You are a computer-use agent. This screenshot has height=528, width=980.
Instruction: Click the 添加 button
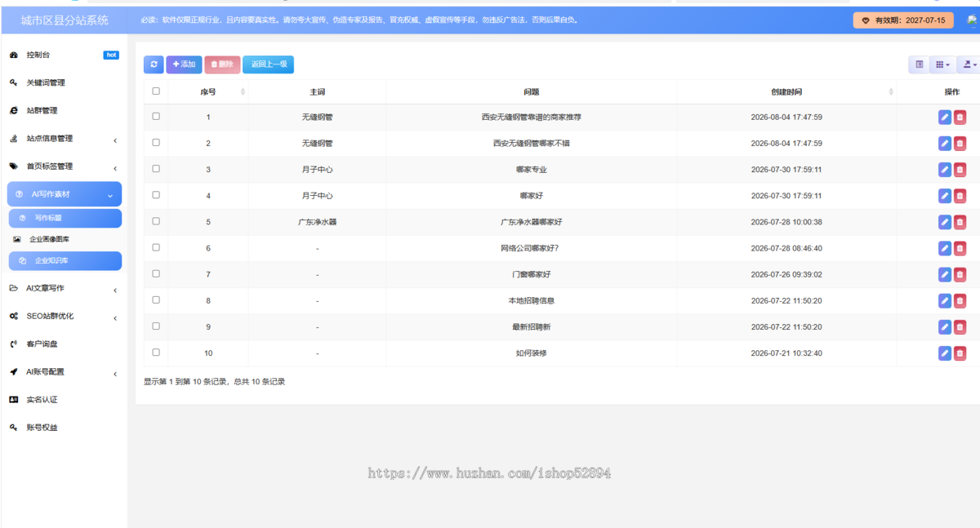184,64
